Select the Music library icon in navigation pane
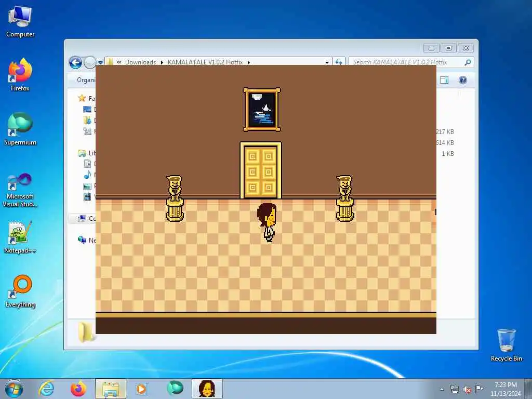Screen dimensions: 532x399 [x=87, y=175]
